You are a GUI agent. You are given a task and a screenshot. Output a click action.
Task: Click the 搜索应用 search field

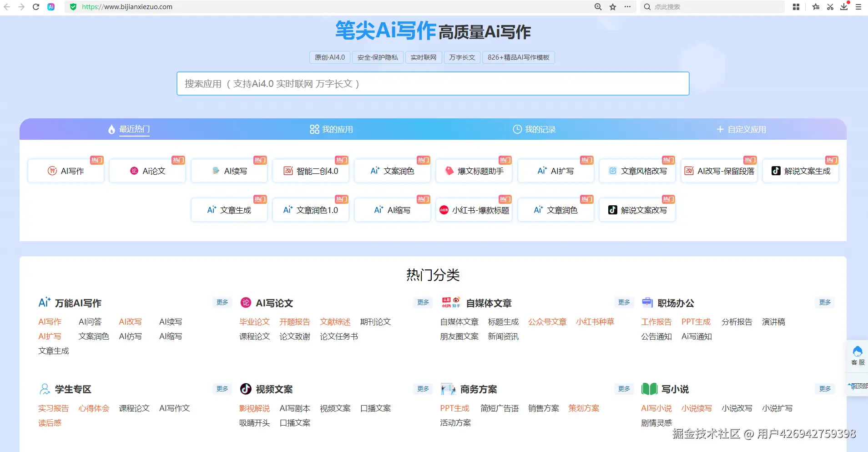click(433, 84)
